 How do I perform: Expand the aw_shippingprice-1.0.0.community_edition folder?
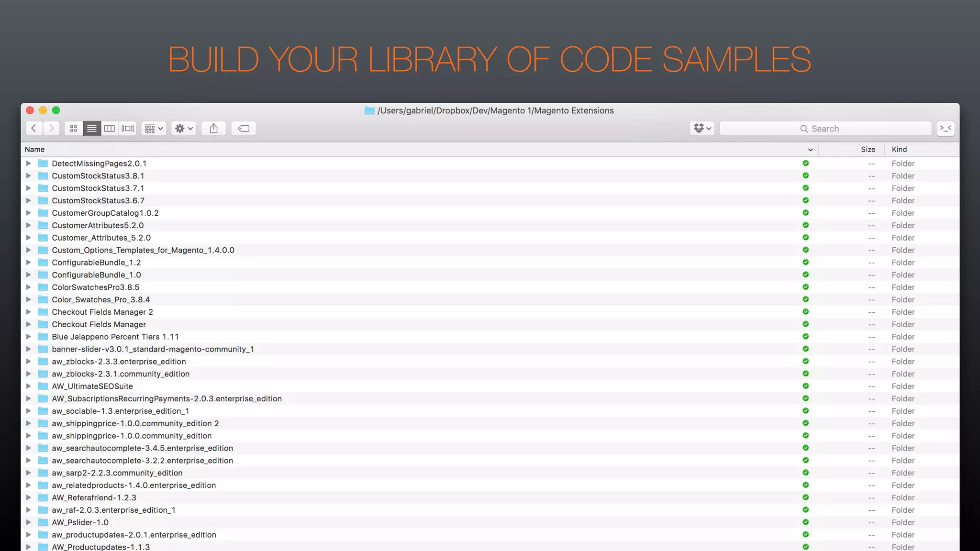[28, 436]
